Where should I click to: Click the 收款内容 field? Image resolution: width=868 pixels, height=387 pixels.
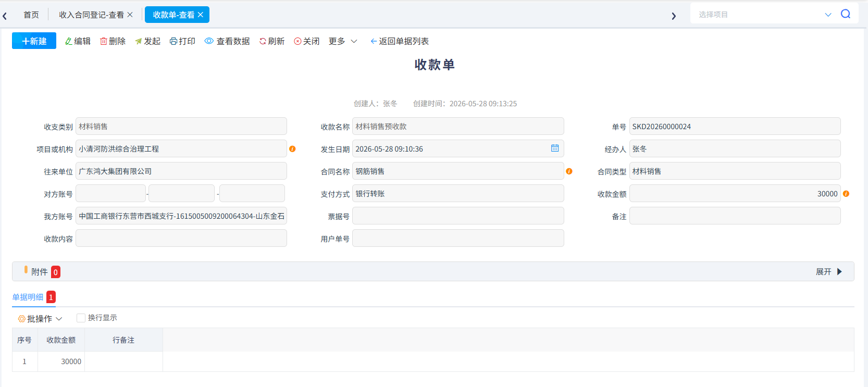181,238
